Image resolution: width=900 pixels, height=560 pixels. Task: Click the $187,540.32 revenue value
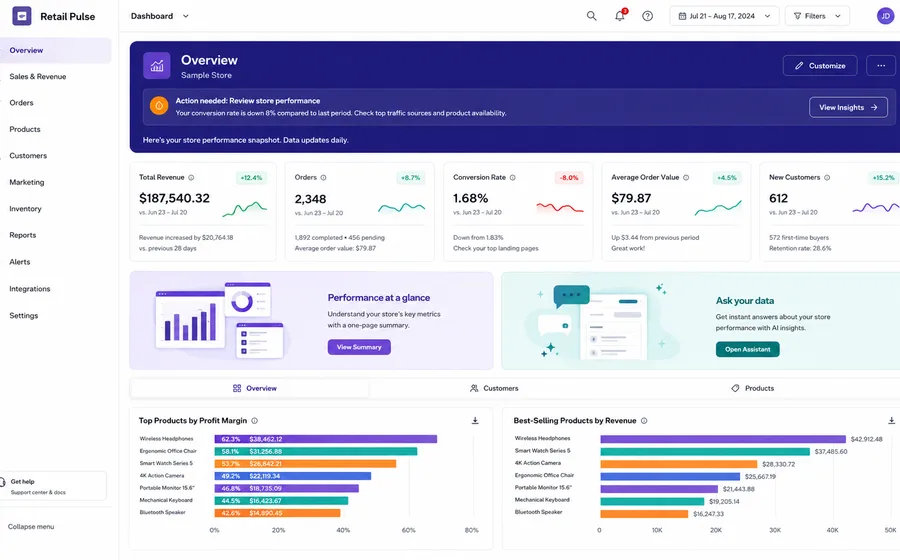(174, 199)
